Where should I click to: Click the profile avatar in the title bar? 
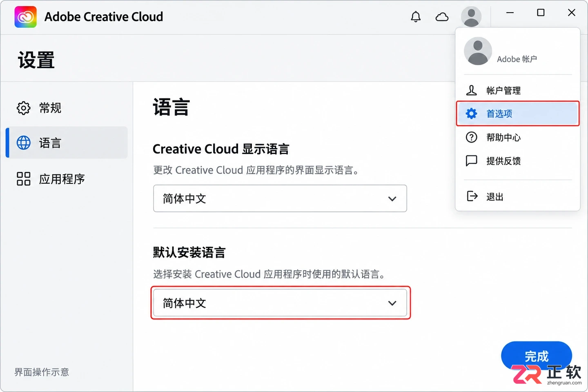pyautogui.click(x=471, y=17)
